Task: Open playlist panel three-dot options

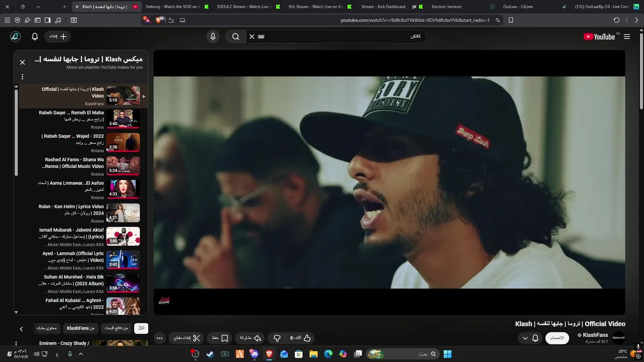Action: 22,77
